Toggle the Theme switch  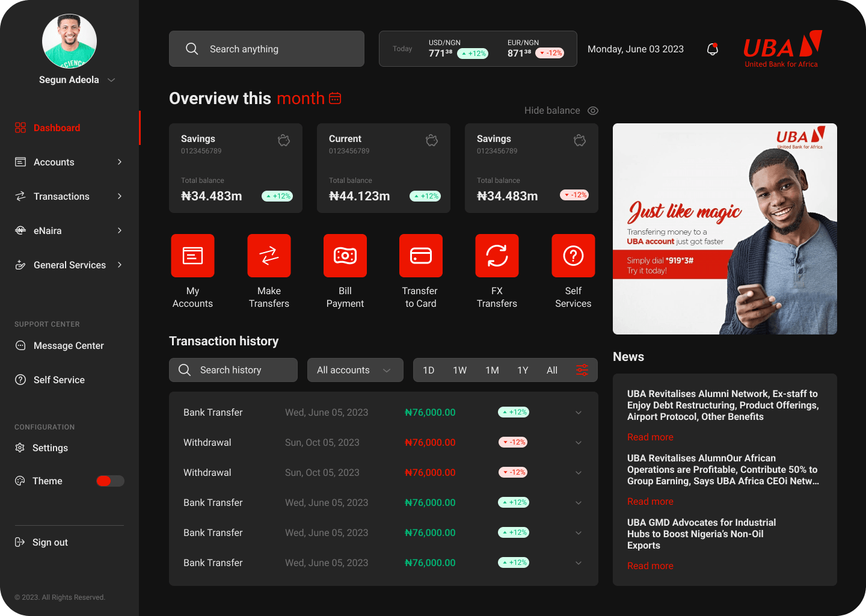[x=110, y=481]
